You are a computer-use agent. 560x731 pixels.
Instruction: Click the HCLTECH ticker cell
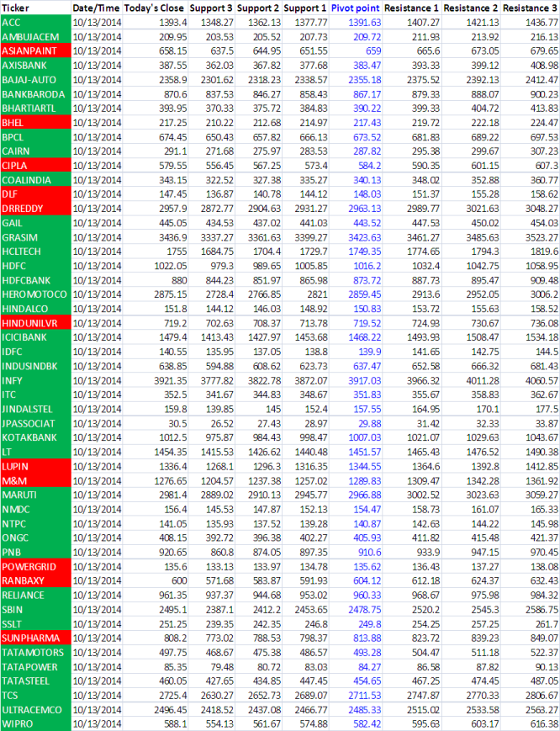[x=36, y=252]
